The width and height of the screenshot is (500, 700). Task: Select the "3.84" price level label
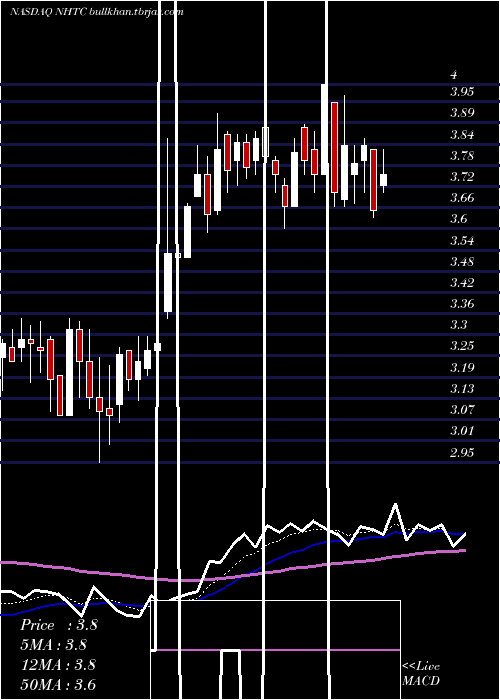point(462,134)
